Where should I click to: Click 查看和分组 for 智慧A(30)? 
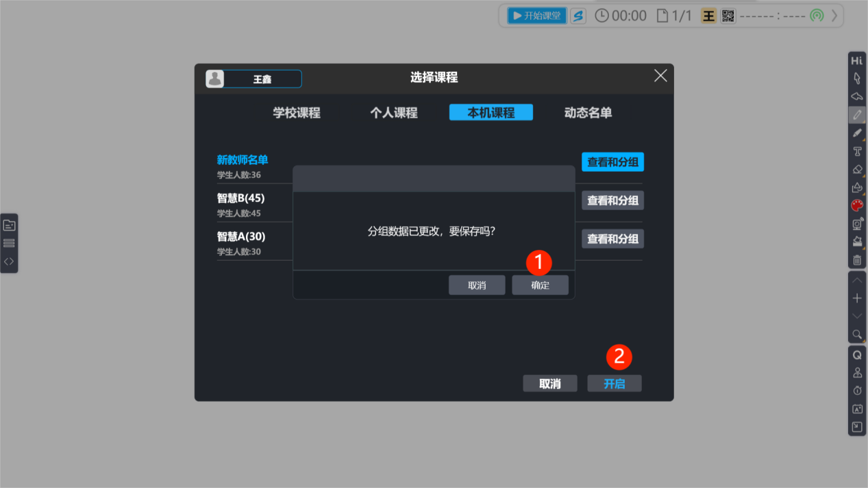tap(612, 239)
